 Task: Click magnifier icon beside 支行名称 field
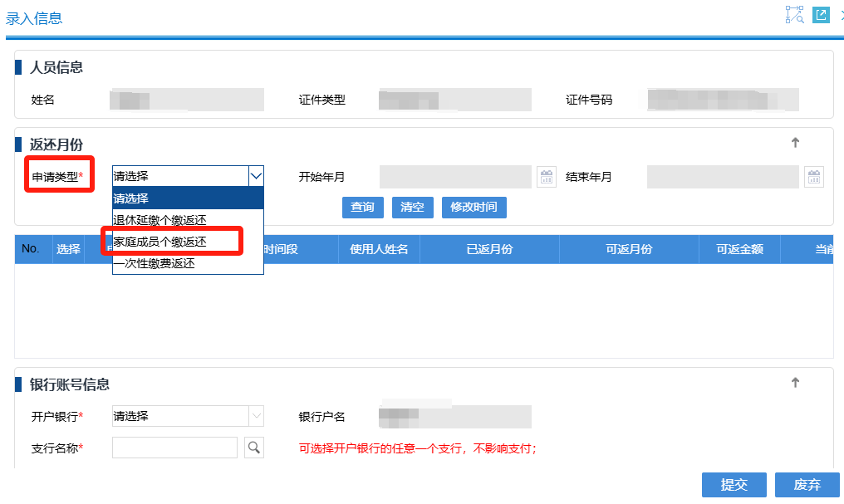pyautogui.click(x=253, y=448)
